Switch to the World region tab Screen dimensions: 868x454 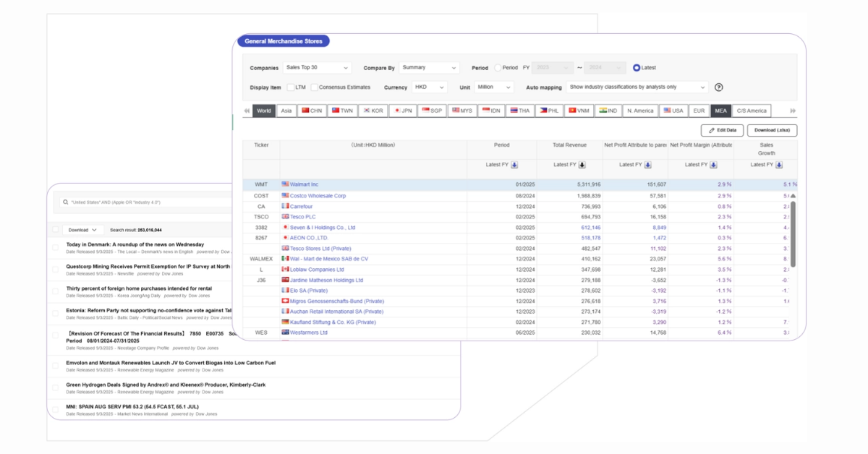click(x=264, y=111)
